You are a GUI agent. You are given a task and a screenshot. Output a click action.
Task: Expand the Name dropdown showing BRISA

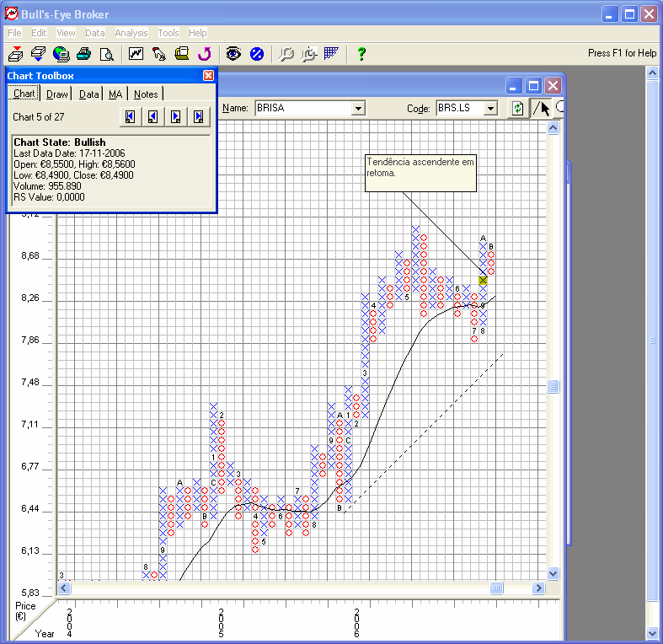[358, 109]
